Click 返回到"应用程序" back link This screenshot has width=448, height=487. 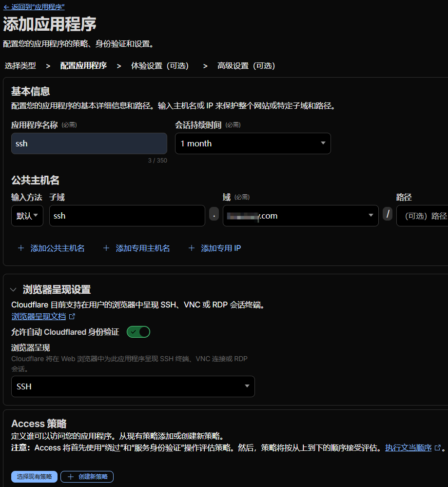click(34, 7)
